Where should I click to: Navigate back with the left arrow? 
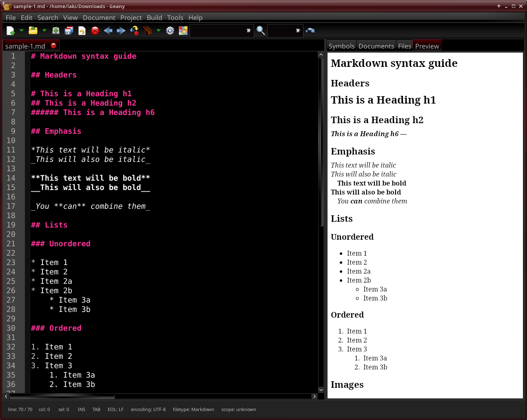[108, 31]
